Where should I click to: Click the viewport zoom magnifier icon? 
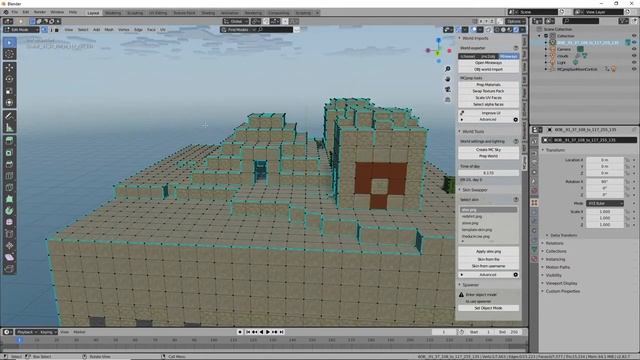pyautogui.click(x=448, y=69)
